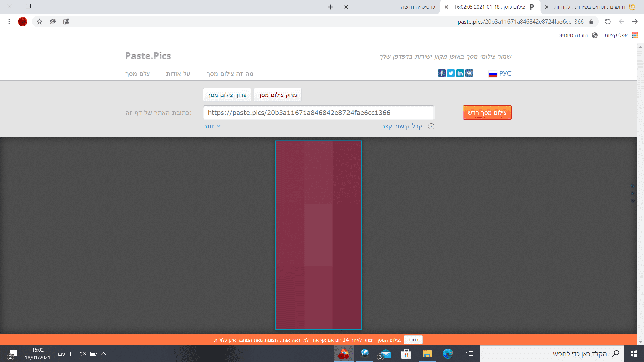This screenshot has width=644, height=362.
Task: Click קבל קישור קצר link
Action: coord(401,126)
